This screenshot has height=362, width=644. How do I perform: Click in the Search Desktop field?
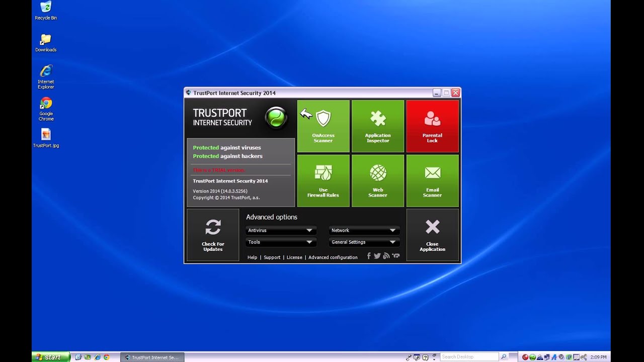pos(469,357)
